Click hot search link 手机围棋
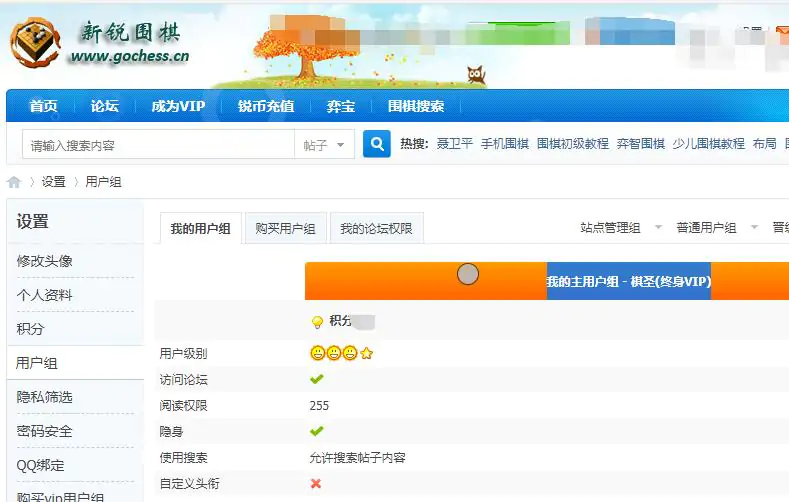 [x=505, y=144]
